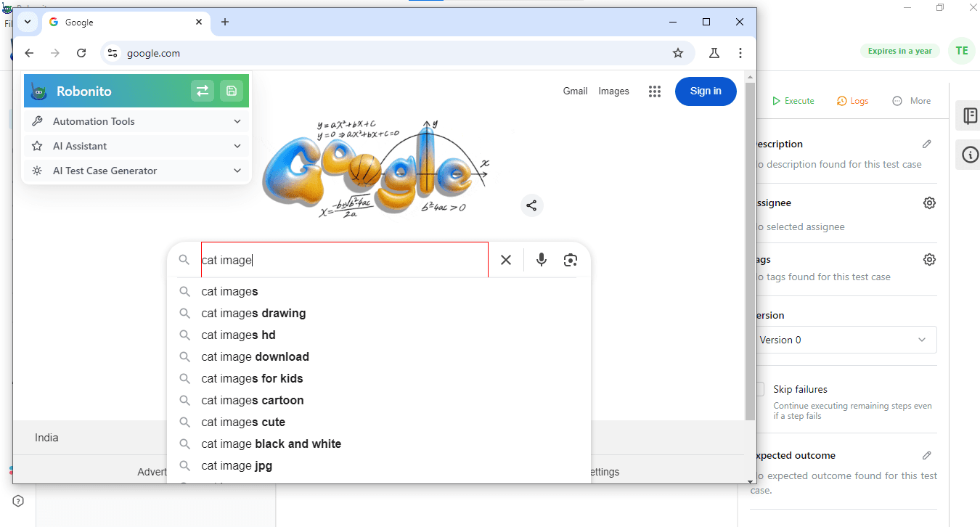Click the sun icon beside AI Test Case Generator
The image size is (980, 527).
[37, 171]
